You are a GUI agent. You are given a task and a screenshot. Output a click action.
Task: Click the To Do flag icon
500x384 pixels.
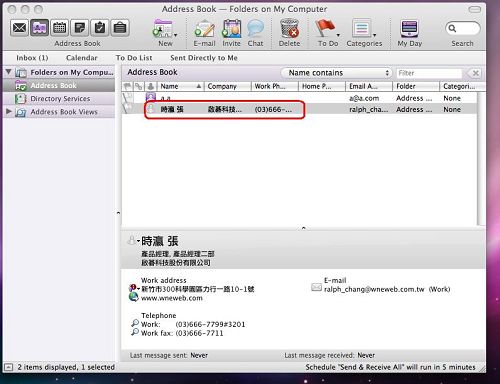tap(325, 28)
